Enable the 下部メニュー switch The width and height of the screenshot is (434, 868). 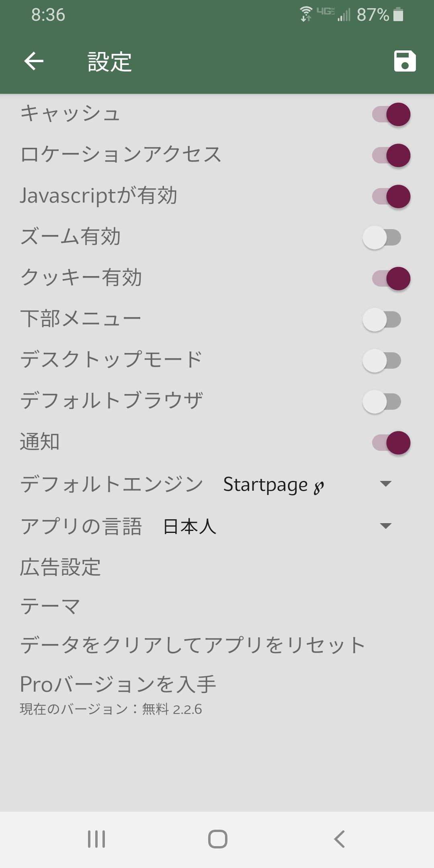click(382, 319)
